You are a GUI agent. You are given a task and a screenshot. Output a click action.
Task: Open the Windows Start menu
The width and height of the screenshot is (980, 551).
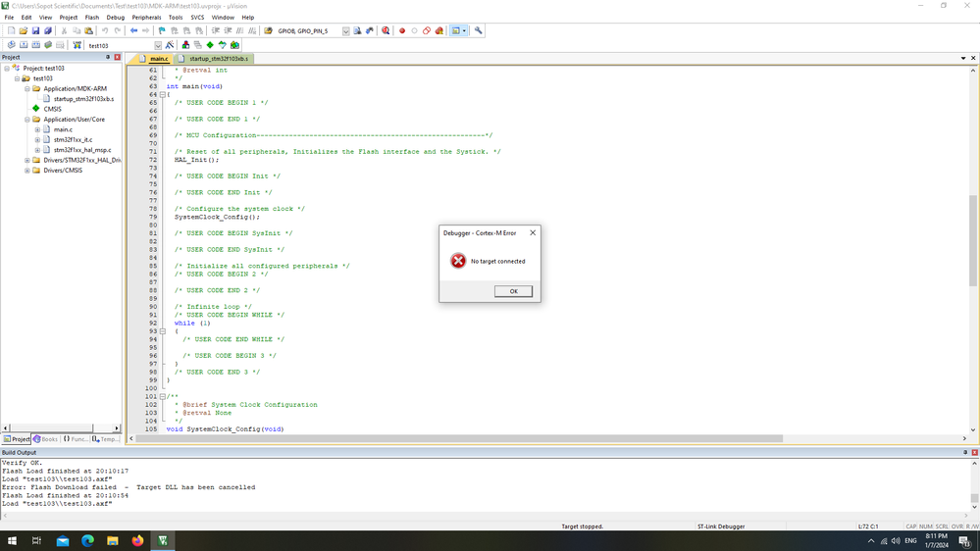(12, 540)
